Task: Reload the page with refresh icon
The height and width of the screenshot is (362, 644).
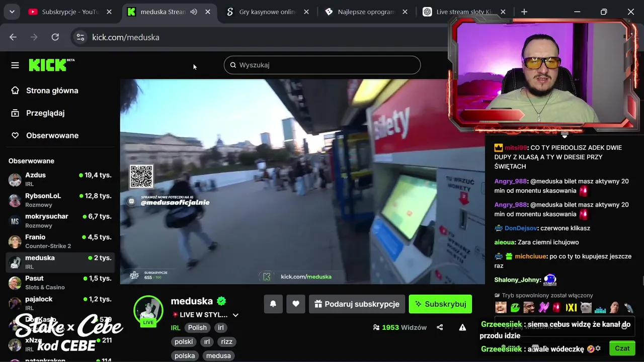Action: click(x=55, y=37)
